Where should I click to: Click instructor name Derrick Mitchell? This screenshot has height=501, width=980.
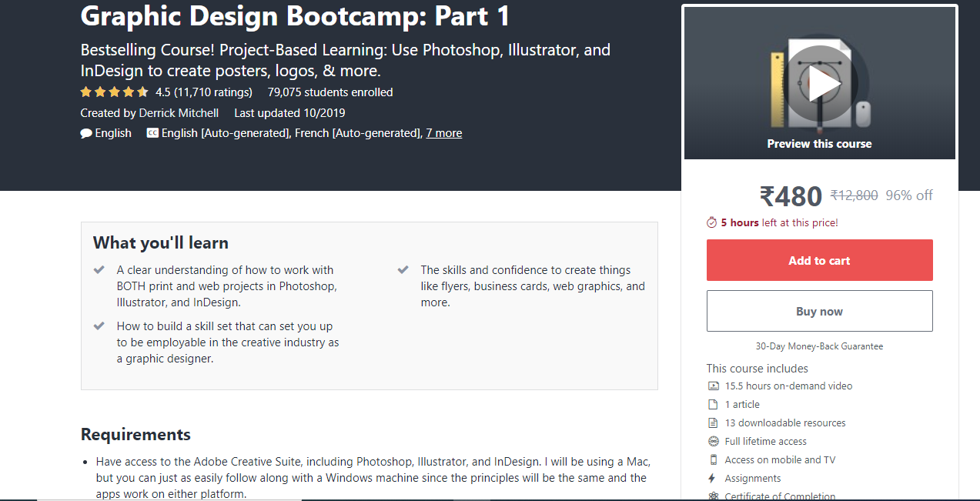179,112
